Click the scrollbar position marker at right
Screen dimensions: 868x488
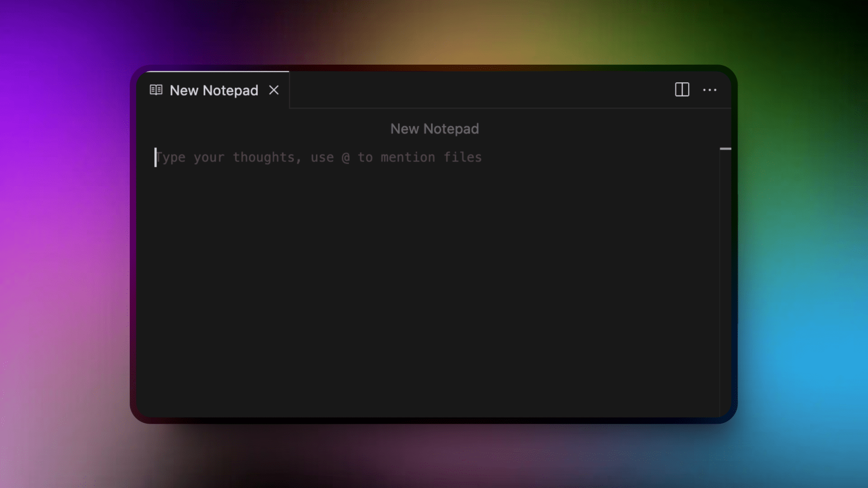pyautogui.click(x=725, y=149)
